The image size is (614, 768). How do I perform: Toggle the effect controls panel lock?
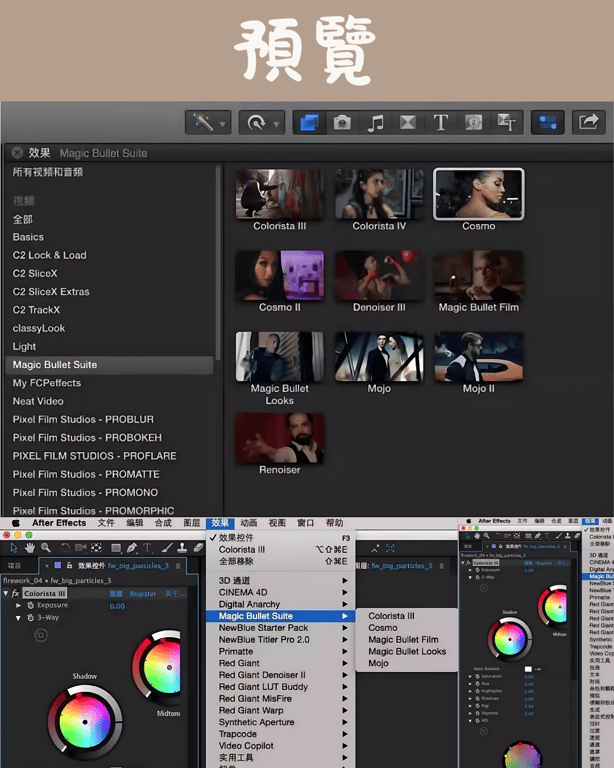point(70,565)
